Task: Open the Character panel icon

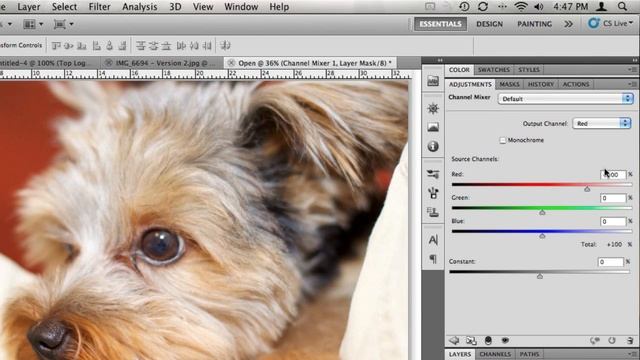Action: (433, 240)
